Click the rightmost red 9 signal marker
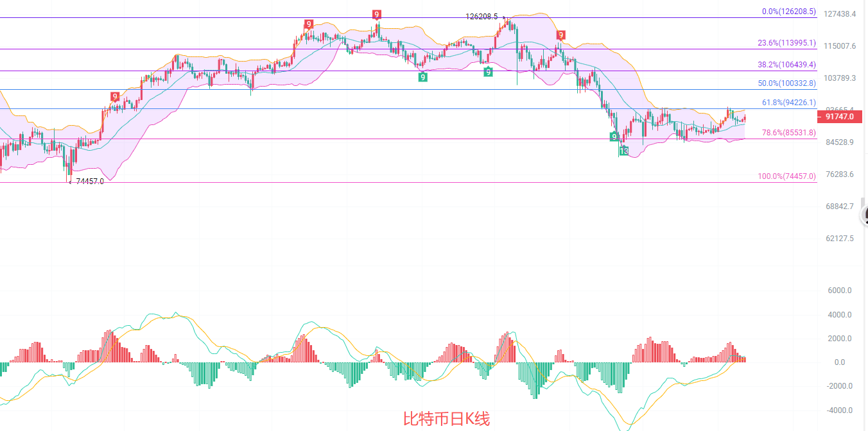The height and width of the screenshot is (431, 868). pos(560,35)
